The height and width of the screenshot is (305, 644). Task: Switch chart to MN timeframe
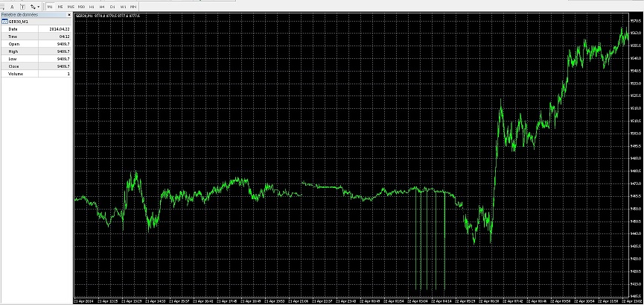tap(133, 7)
